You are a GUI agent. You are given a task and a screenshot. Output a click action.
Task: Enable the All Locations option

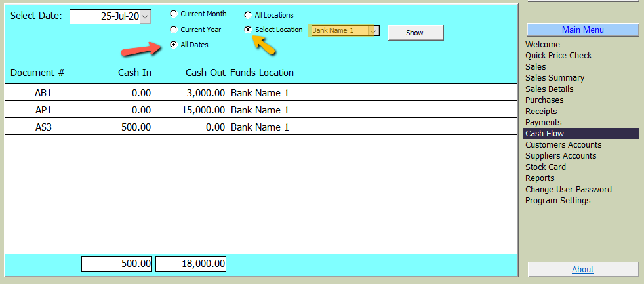248,15
